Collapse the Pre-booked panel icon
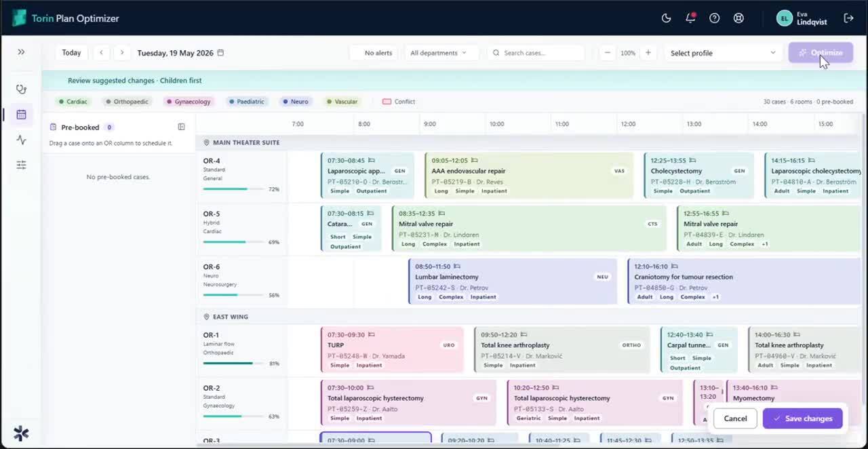This screenshot has width=868, height=449. pyautogui.click(x=181, y=127)
